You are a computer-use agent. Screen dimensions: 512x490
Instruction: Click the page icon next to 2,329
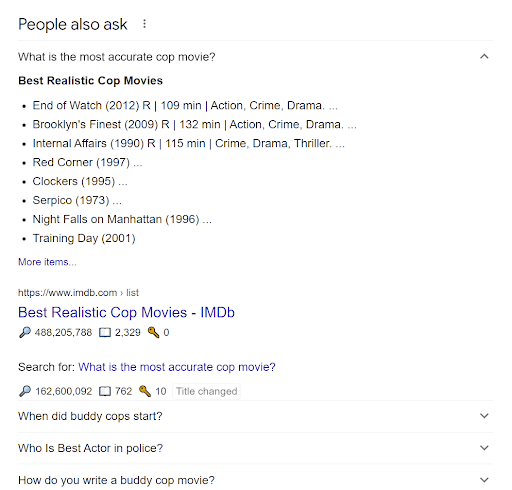[x=105, y=332]
